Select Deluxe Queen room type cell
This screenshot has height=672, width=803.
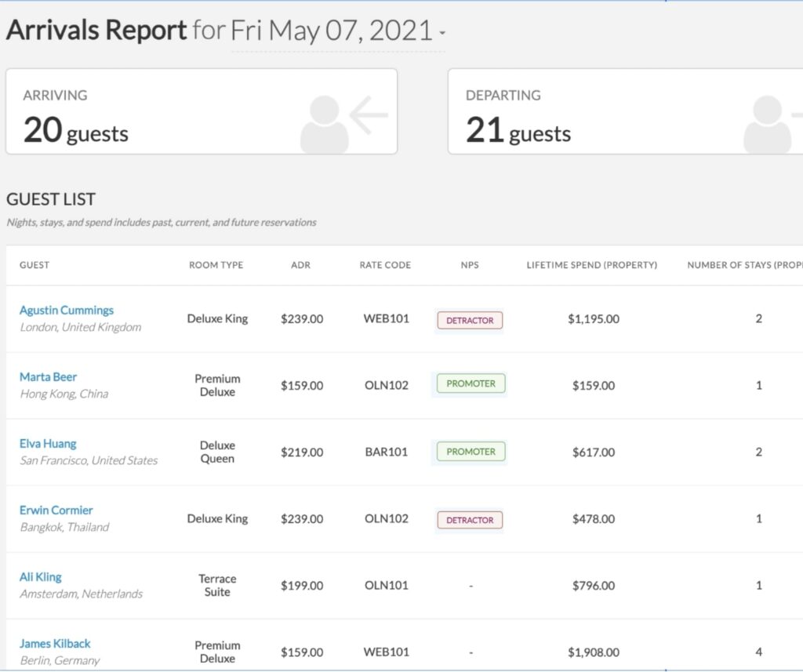tap(217, 452)
